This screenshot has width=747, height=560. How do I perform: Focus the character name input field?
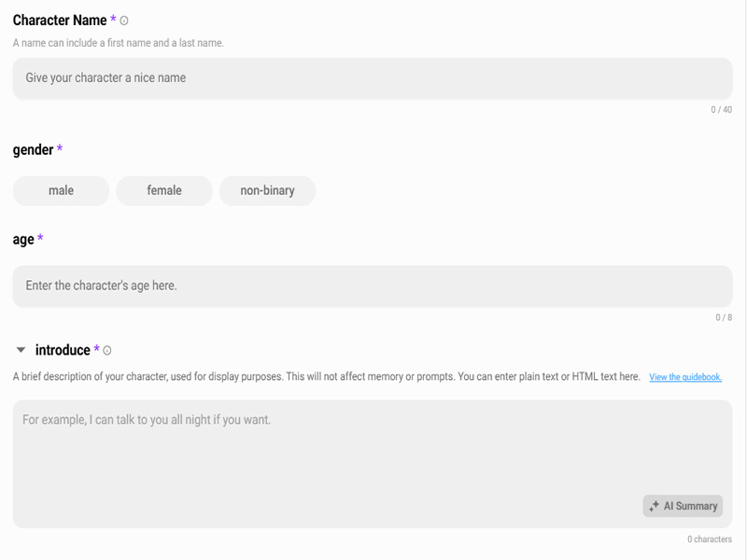coord(373,78)
